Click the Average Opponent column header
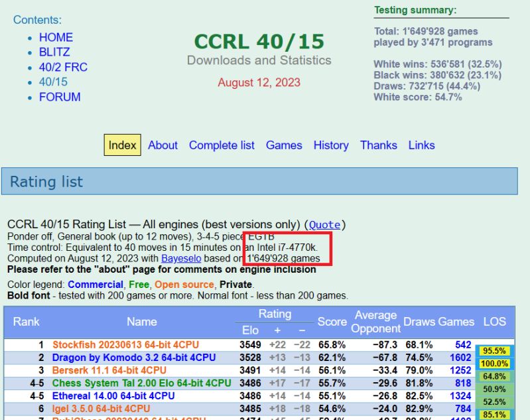This screenshot has height=420, width=530. 375,322
